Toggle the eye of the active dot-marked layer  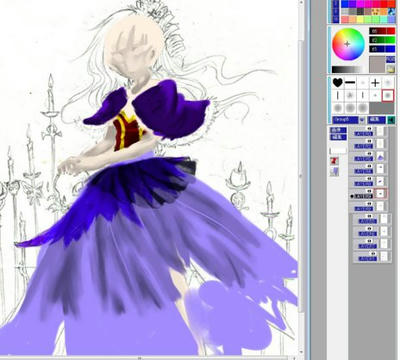point(369,191)
